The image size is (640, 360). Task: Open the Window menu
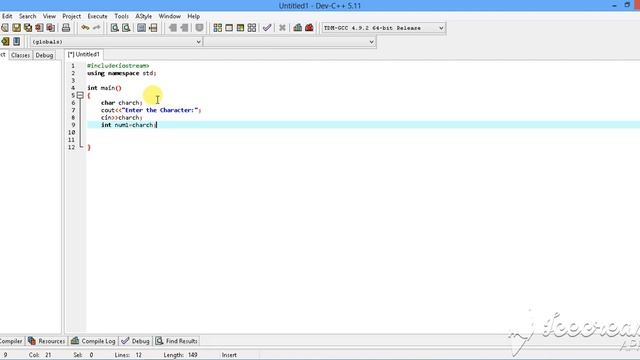coord(169,16)
